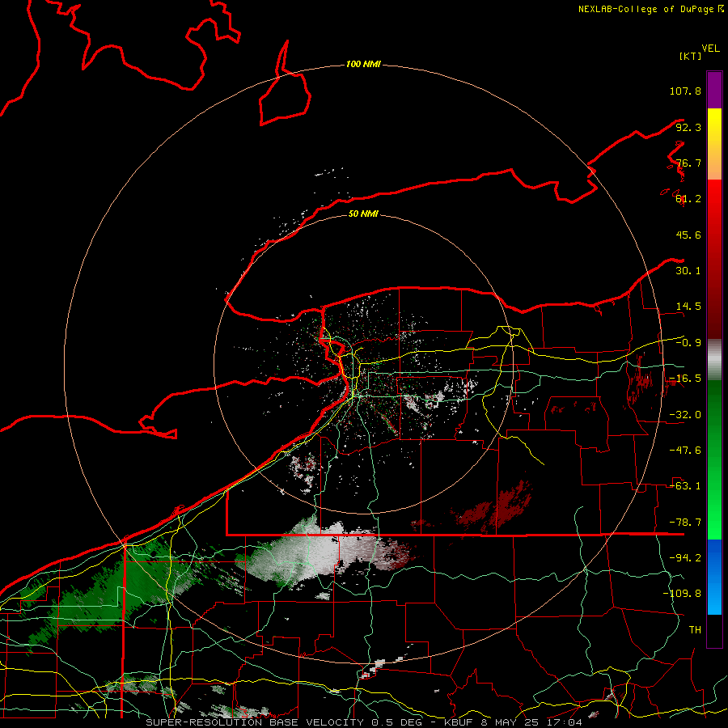
Task: Click the 100 NMI range ring label
Action: (363, 64)
